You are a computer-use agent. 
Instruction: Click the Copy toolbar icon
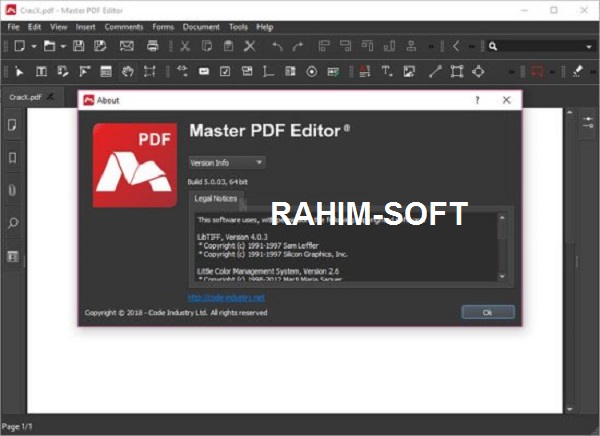pos(207,46)
